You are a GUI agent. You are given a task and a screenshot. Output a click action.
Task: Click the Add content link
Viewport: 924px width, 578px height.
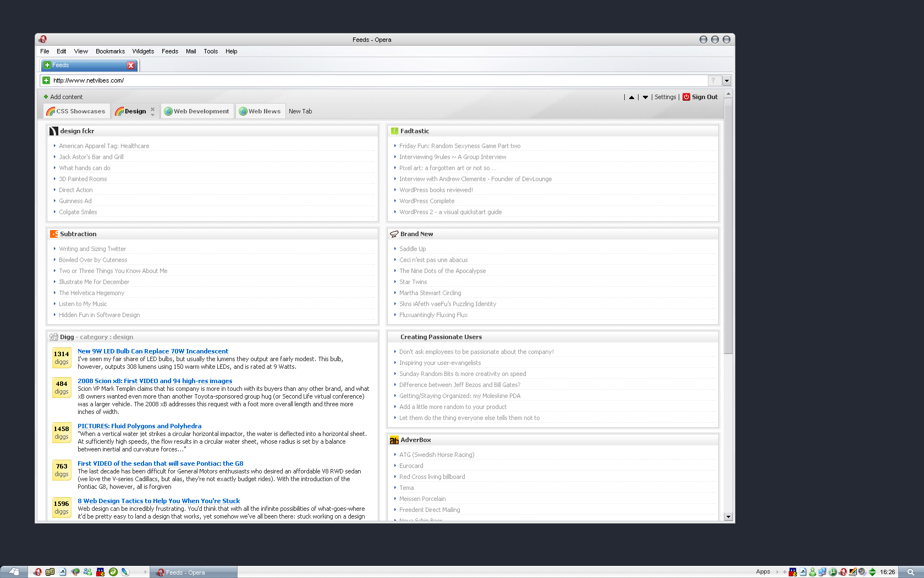click(67, 97)
